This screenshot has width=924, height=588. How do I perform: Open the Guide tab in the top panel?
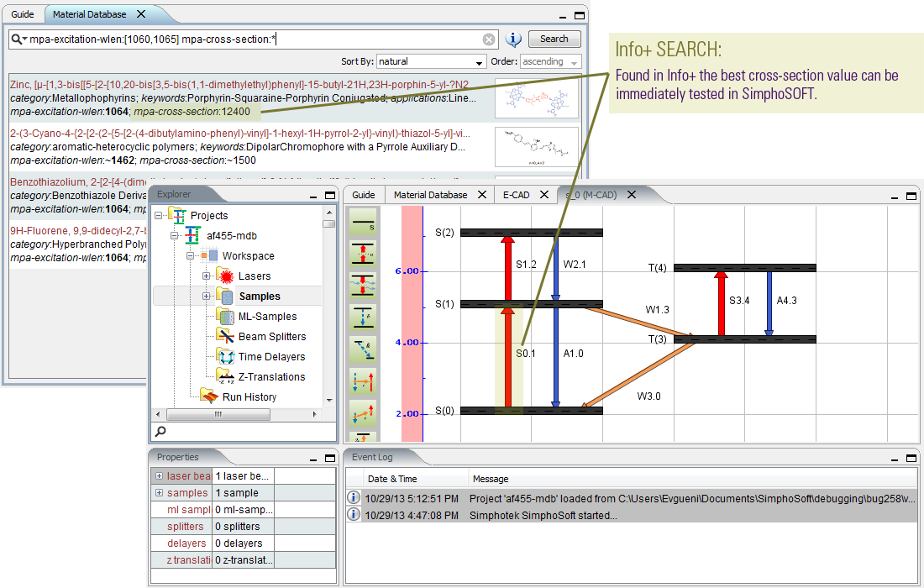(23, 14)
